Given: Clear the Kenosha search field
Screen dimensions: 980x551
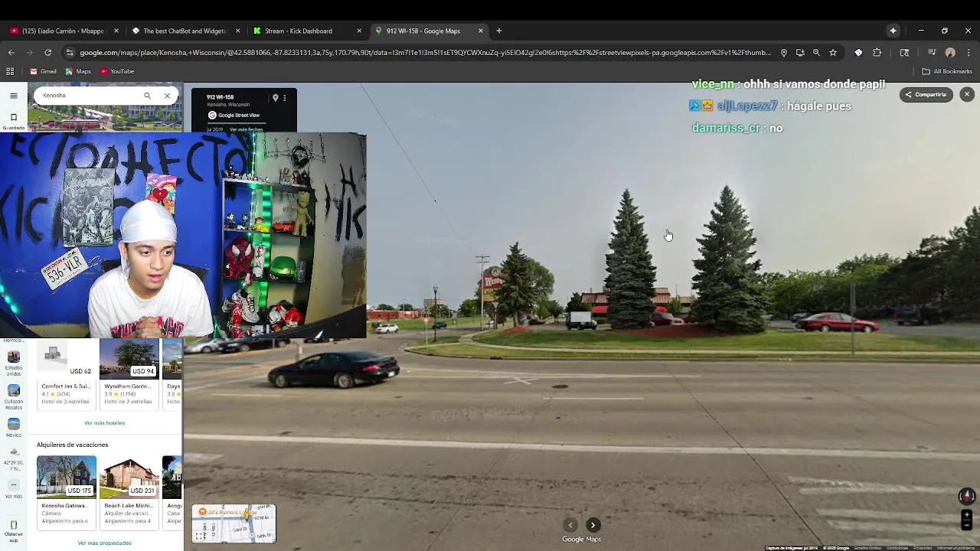Looking at the screenshot, I should click(167, 96).
